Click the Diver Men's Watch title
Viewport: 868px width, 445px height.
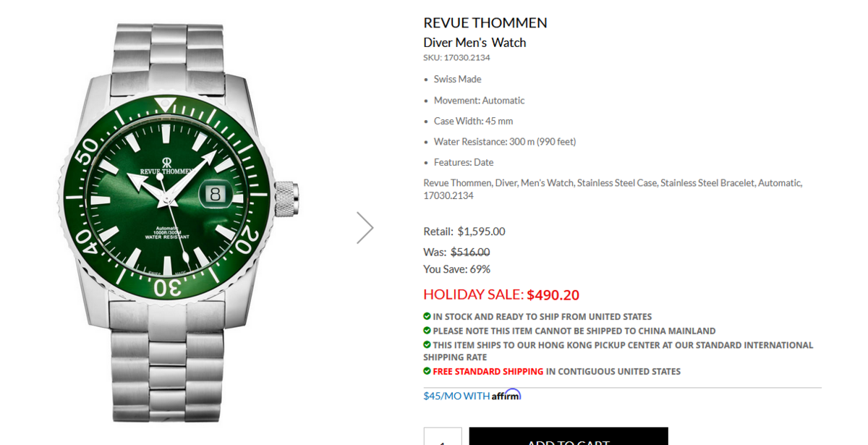(x=475, y=43)
